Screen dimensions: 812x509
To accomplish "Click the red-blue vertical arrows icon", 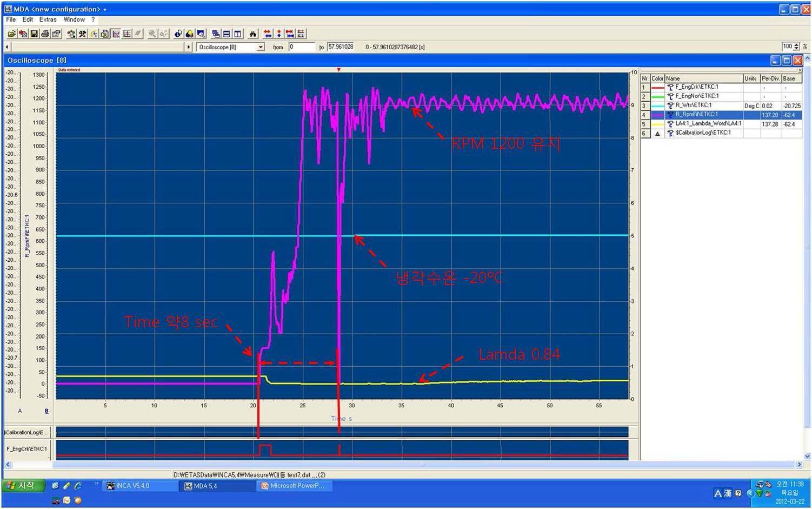I will 279,34.
